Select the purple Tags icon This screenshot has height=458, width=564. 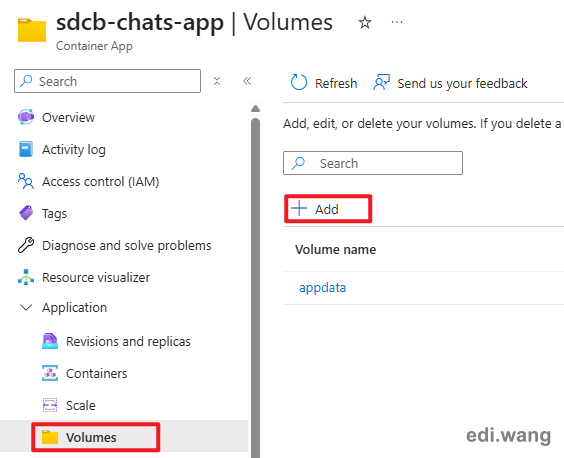[x=26, y=213]
